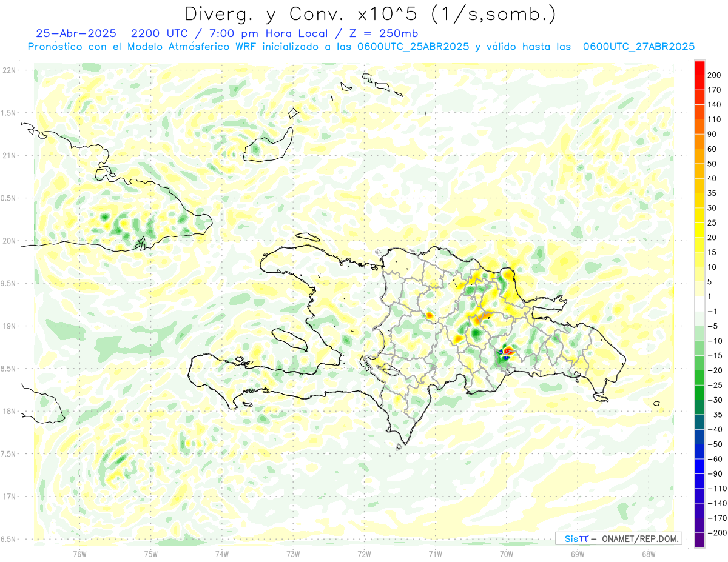Click the '-170' value on the color scale

[716, 518]
